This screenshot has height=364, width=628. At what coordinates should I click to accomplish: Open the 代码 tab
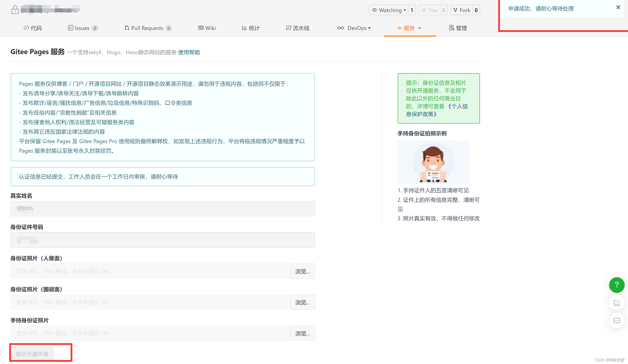point(33,28)
